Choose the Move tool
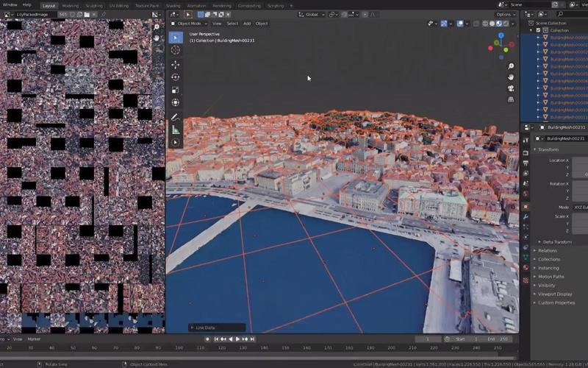The width and height of the screenshot is (588, 368). tap(175, 65)
